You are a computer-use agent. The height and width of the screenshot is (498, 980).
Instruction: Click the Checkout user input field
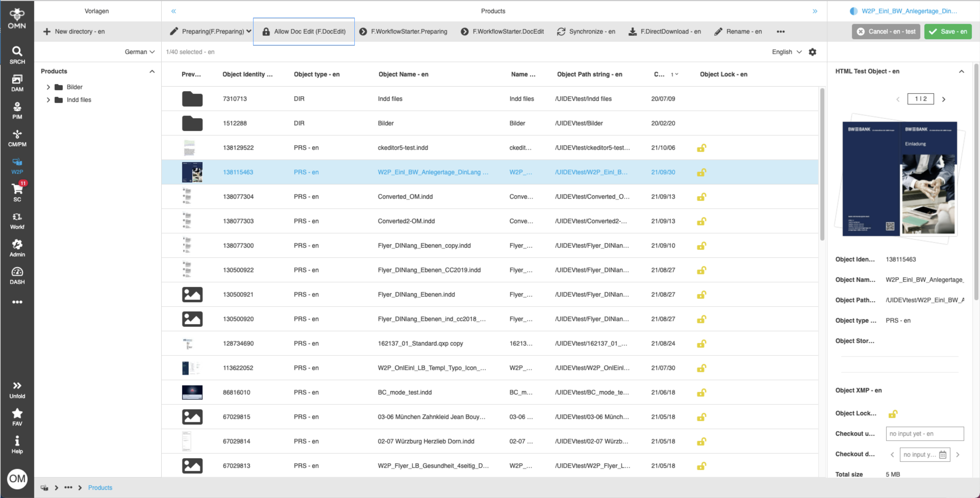[924, 434]
